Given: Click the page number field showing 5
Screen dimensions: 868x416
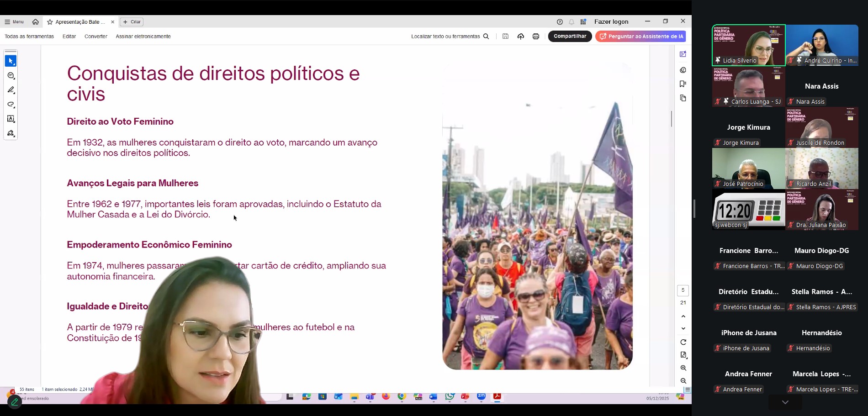Looking at the screenshot, I should pos(683,290).
